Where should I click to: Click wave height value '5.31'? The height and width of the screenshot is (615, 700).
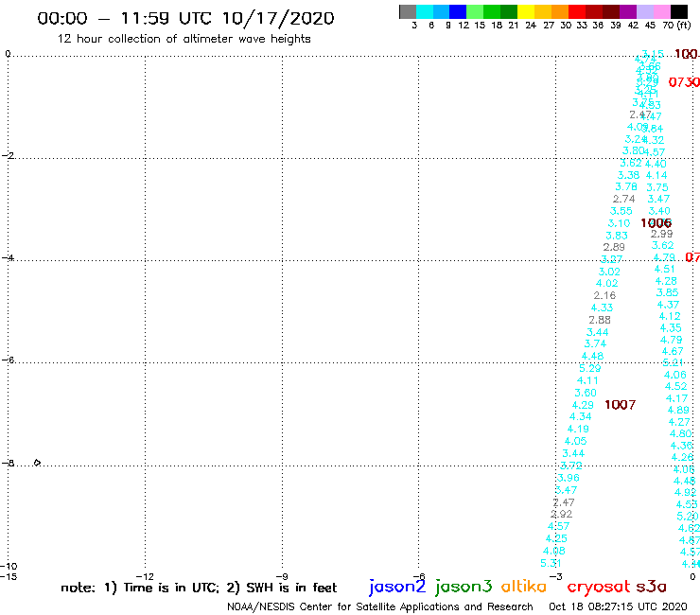pyautogui.click(x=551, y=563)
